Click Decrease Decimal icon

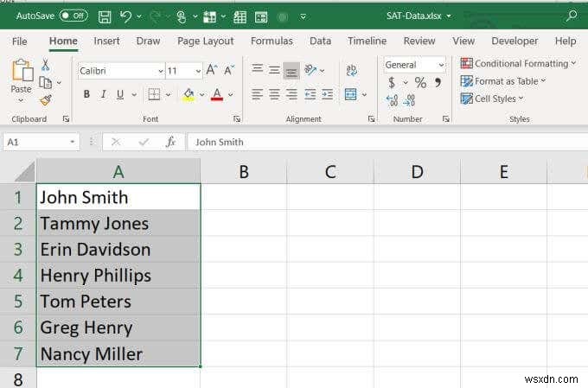pyautogui.click(x=409, y=100)
